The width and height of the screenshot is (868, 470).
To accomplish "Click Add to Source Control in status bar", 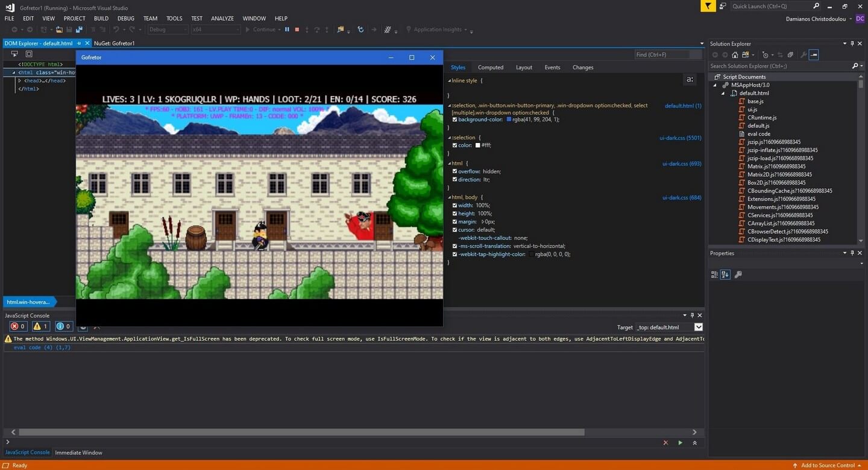I will click(827, 465).
